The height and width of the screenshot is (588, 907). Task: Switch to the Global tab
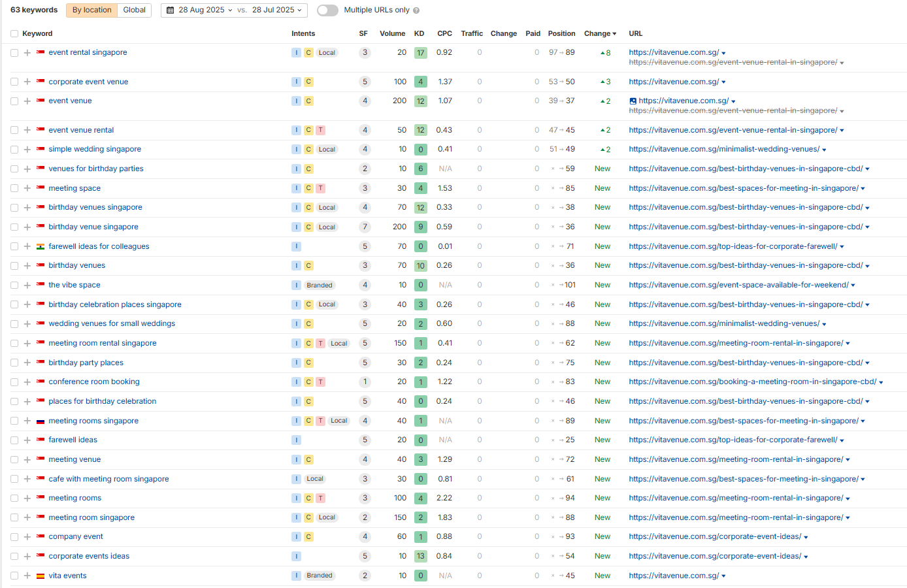(x=134, y=10)
